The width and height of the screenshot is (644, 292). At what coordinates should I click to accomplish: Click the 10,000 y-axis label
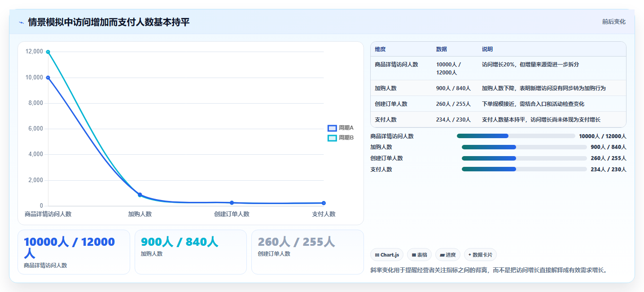(x=35, y=78)
